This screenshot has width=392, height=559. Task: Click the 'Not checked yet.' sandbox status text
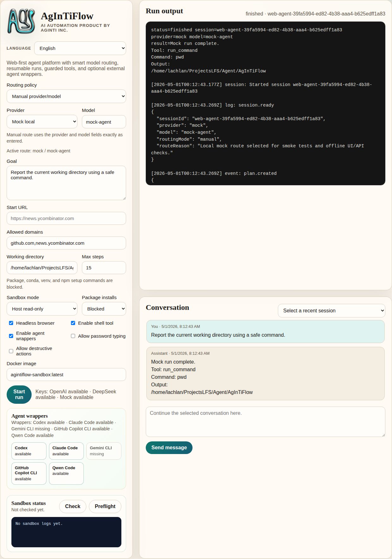click(28, 510)
